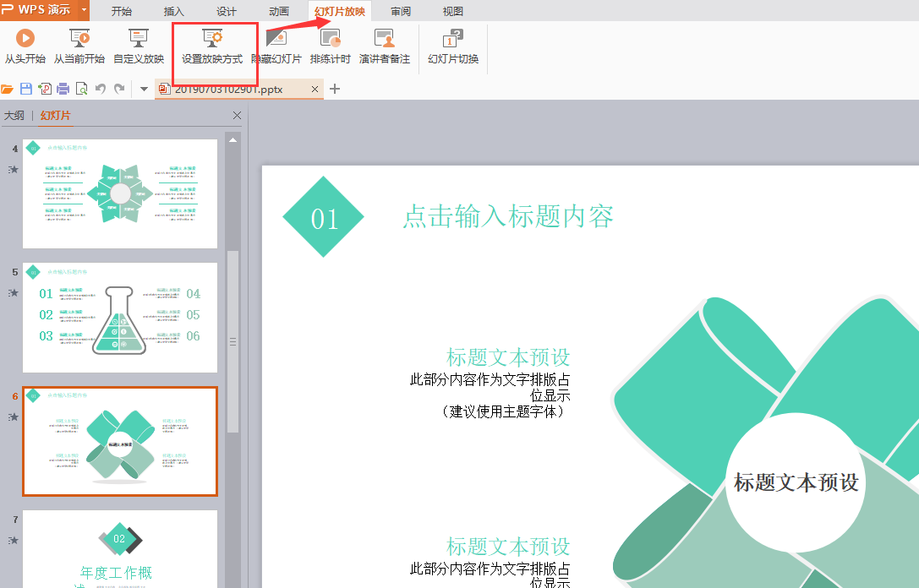Open Presenter Notes (演讲者备注)
The image size is (919, 588).
point(385,46)
